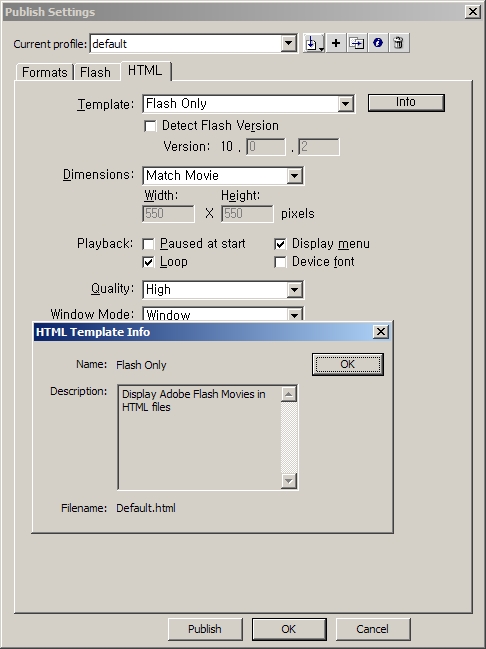
Task: Close the Publish Settings window
Action: coord(473,12)
